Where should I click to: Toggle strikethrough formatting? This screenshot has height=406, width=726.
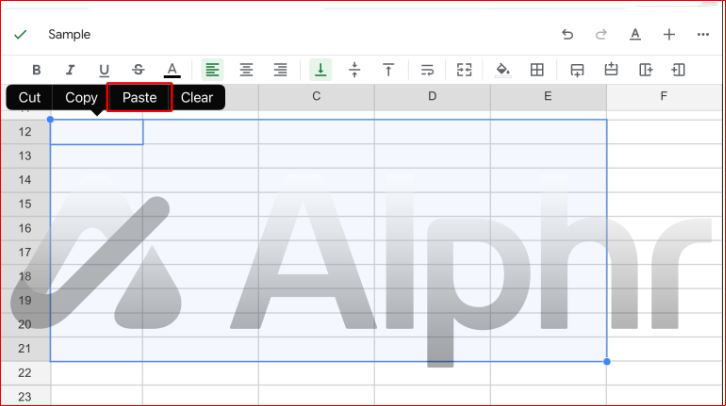tap(138, 70)
